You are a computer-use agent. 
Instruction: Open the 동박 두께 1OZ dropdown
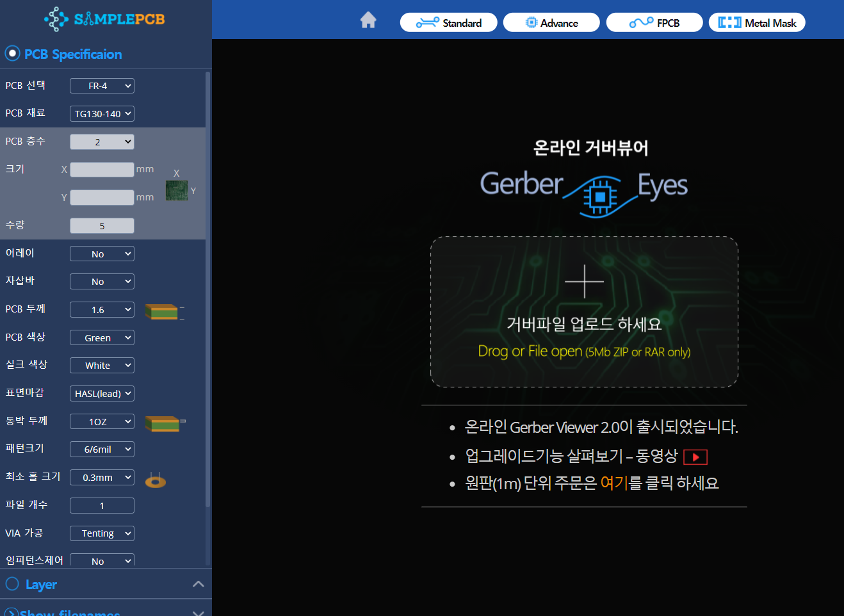(102, 422)
